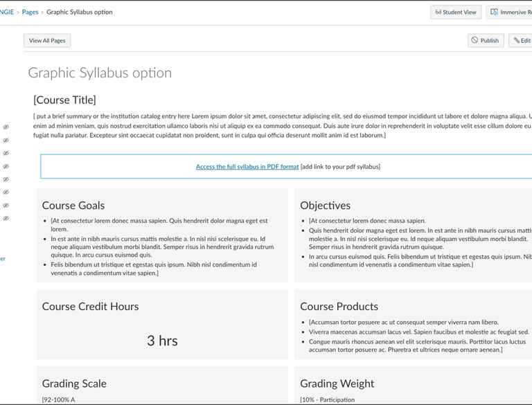Click the [Course Title] heading
Viewport: 532px width, 405px height.
click(64, 100)
